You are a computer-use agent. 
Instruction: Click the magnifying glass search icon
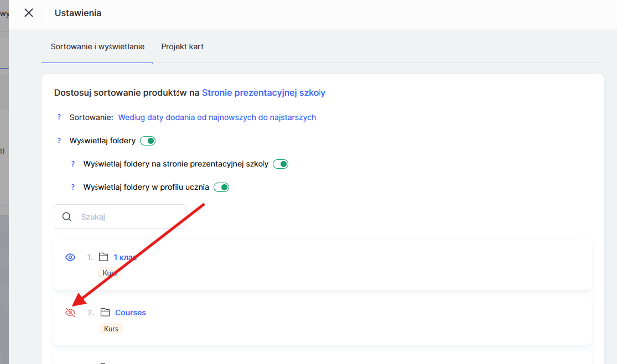coord(67,217)
